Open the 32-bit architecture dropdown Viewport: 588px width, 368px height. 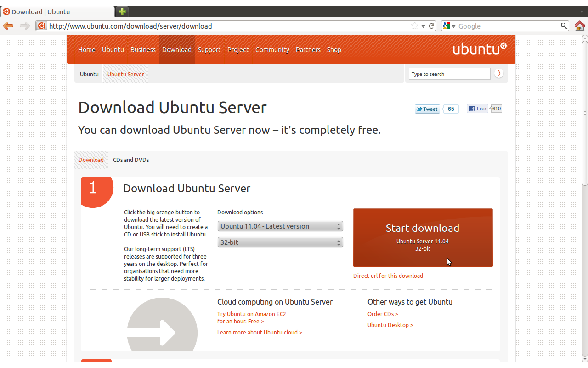280,242
